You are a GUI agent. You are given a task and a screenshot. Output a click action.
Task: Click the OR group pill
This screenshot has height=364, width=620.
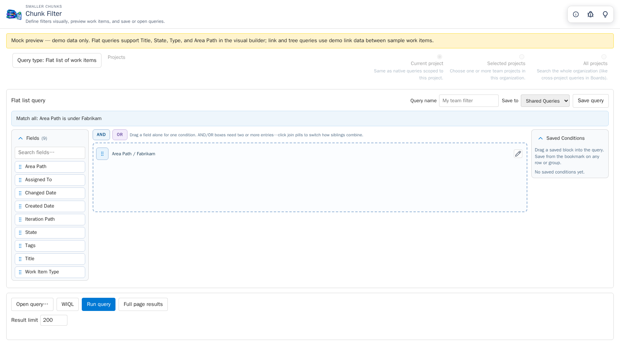click(x=120, y=135)
